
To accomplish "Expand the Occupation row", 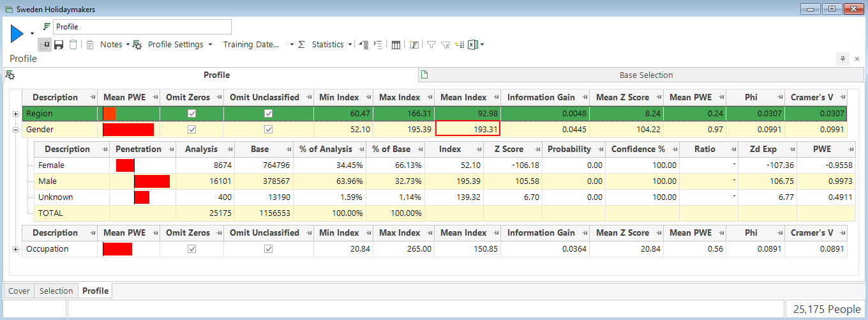I will coord(15,249).
